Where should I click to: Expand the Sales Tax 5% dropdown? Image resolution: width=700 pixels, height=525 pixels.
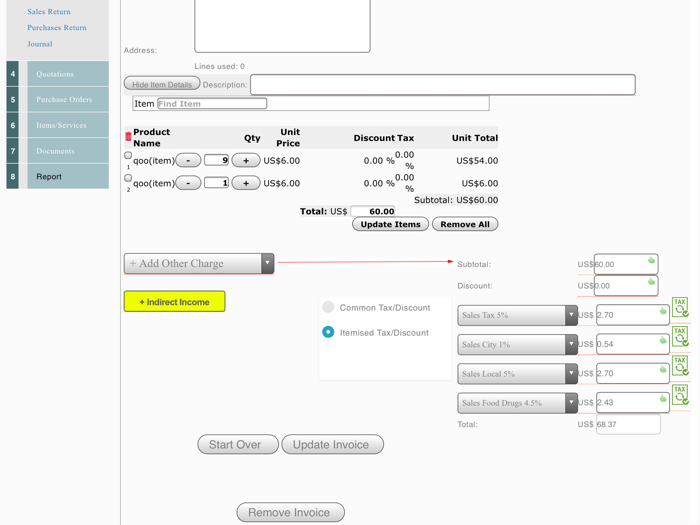click(x=517, y=315)
